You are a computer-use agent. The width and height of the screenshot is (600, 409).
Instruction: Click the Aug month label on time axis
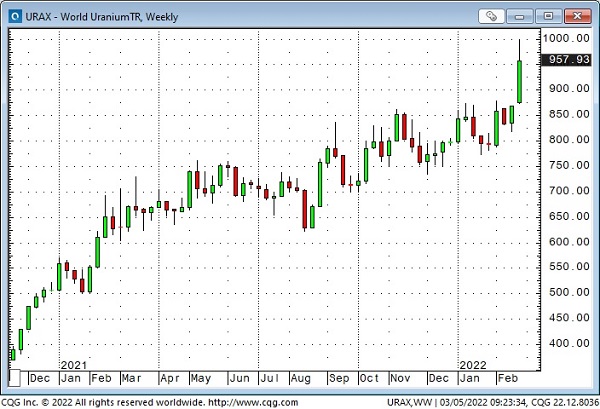300,378
